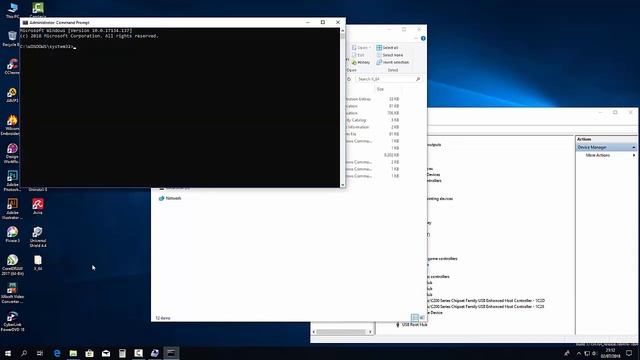Screen dimensions: 640x360
Task: Click the Edit button in Explorer ribbon
Action: tap(358, 55)
